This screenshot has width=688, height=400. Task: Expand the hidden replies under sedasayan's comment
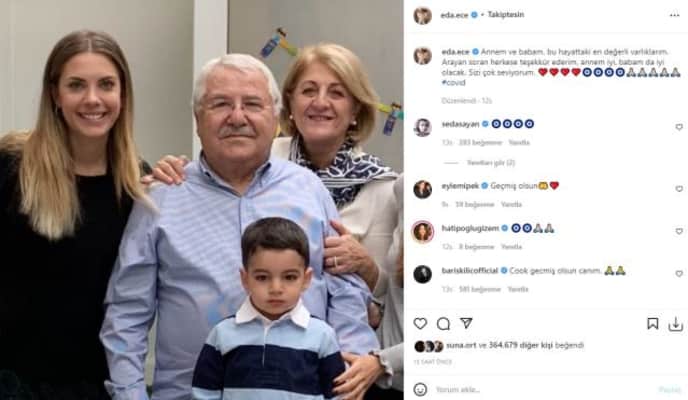(491, 163)
